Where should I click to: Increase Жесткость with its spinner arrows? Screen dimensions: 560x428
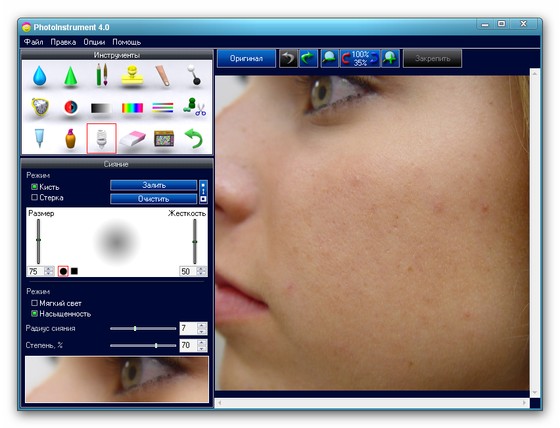(201, 269)
